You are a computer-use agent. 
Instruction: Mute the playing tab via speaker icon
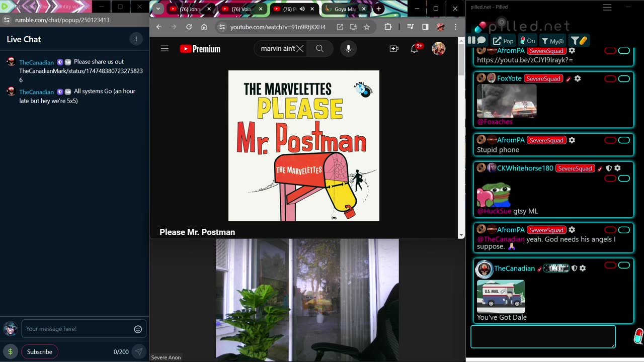[302, 9]
